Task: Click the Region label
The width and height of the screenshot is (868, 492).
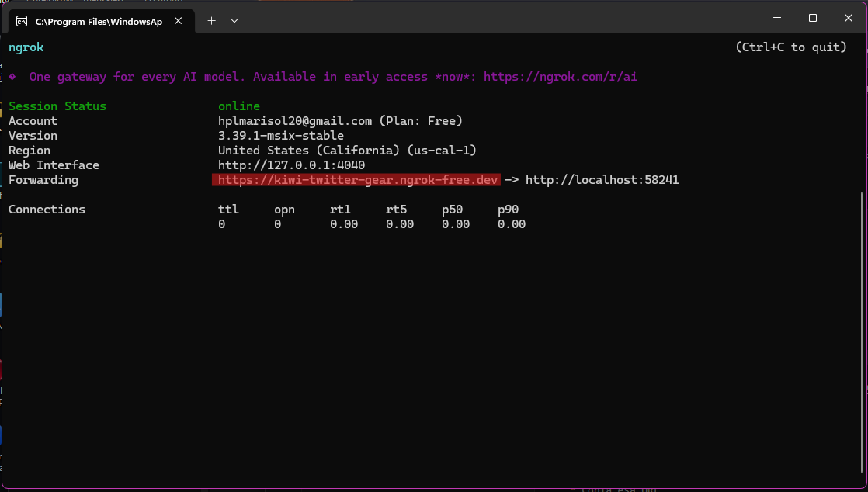Action: click(30, 151)
